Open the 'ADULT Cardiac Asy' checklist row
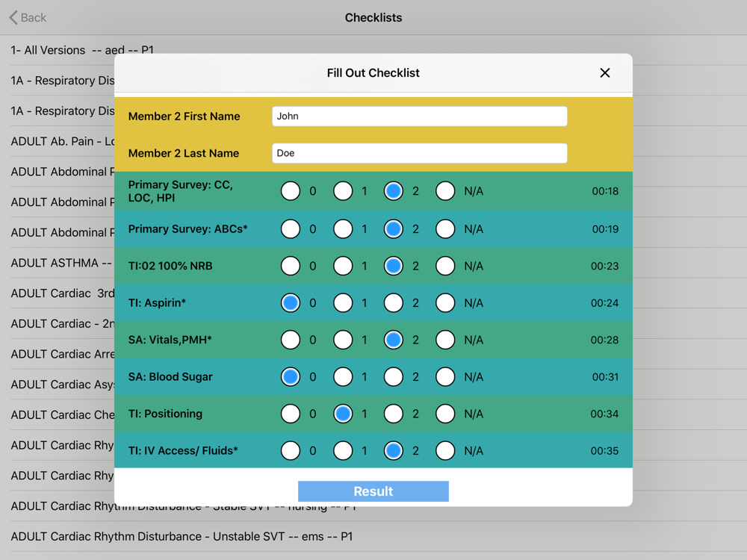 62,385
